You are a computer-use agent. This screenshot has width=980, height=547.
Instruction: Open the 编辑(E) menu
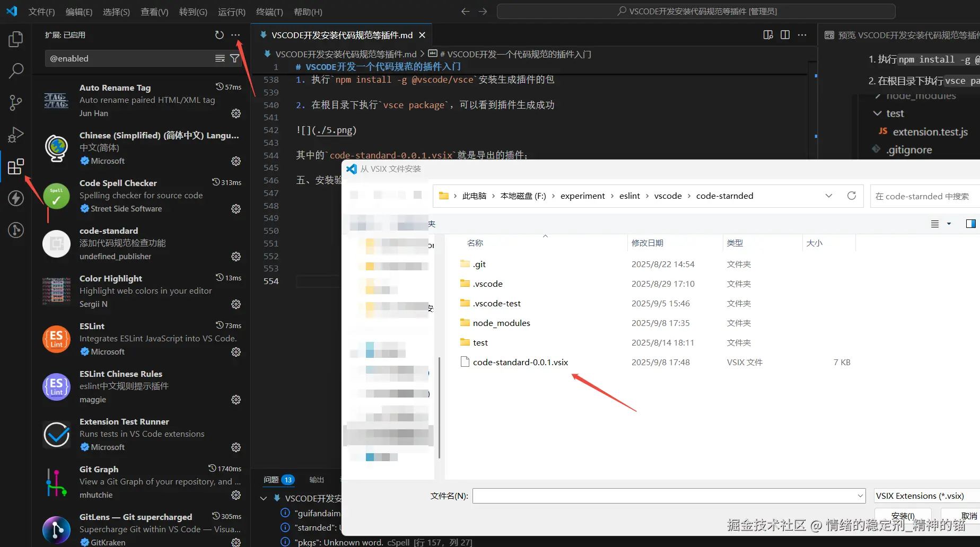(x=79, y=12)
